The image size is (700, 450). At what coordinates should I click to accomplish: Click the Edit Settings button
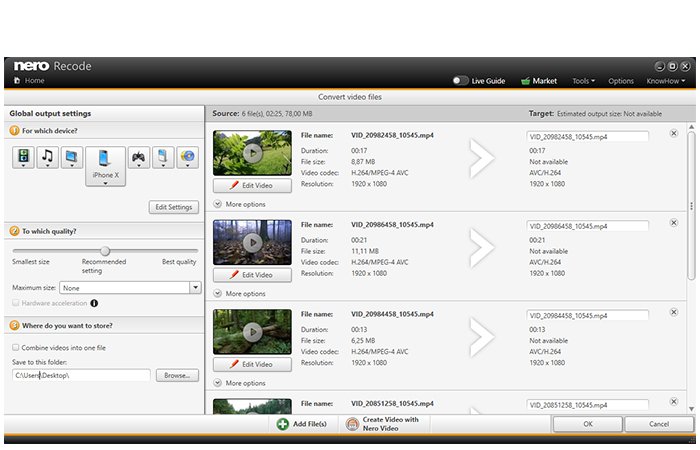[174, 207]
